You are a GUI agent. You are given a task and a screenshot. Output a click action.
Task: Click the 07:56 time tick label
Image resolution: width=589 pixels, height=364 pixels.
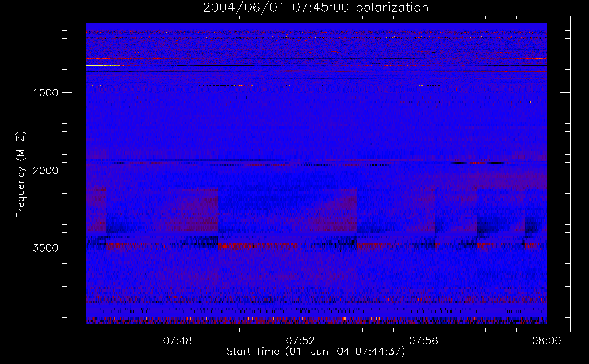424,341
